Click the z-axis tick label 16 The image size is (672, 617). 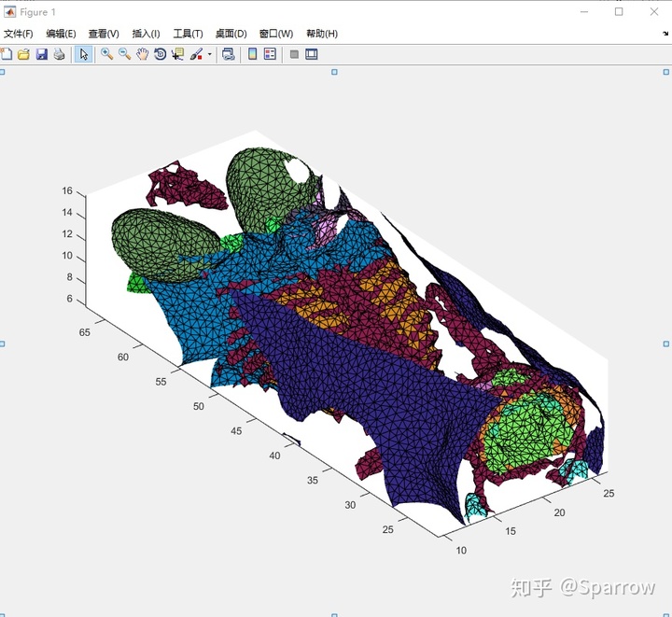pos(67,190)
